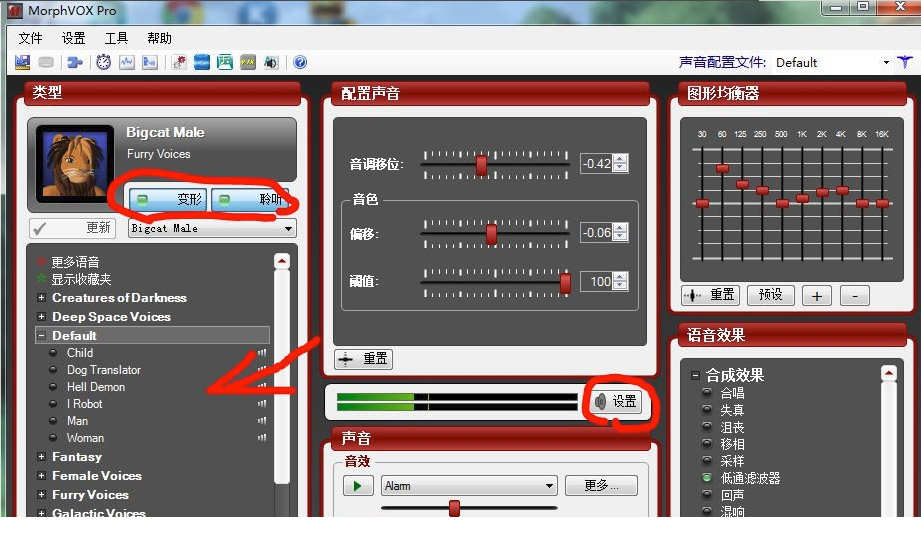Open the 帮助 menu
Screen dimensions: 921x537
(159, 38)
